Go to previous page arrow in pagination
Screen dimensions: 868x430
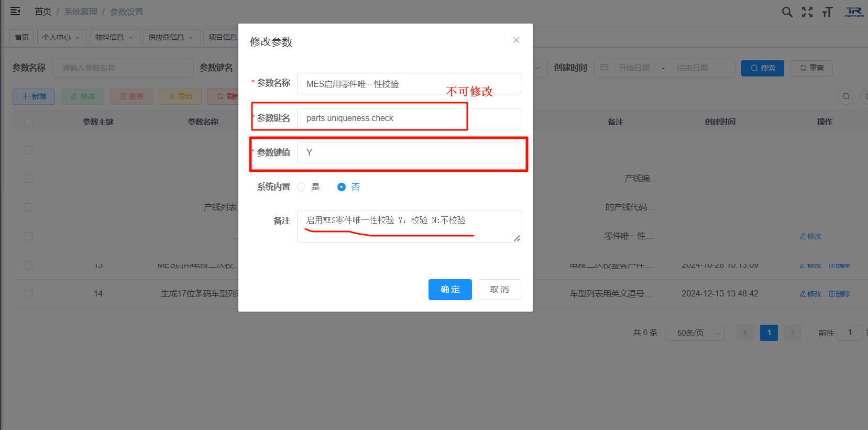745,333
